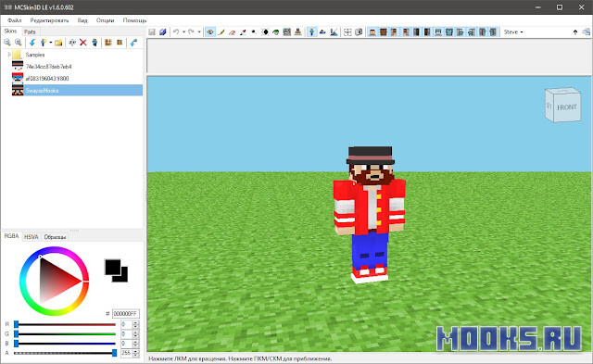Toggle 3D perspective view mode
593x364 pixels.
(x=311, y=32)
